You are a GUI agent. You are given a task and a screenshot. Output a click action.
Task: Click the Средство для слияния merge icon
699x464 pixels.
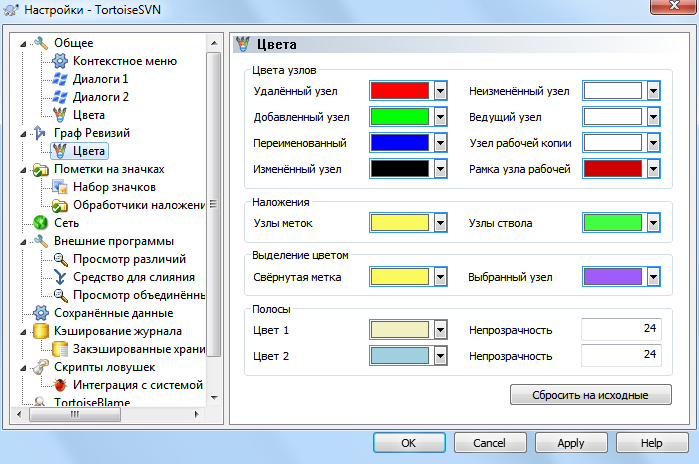pos(60,277)
